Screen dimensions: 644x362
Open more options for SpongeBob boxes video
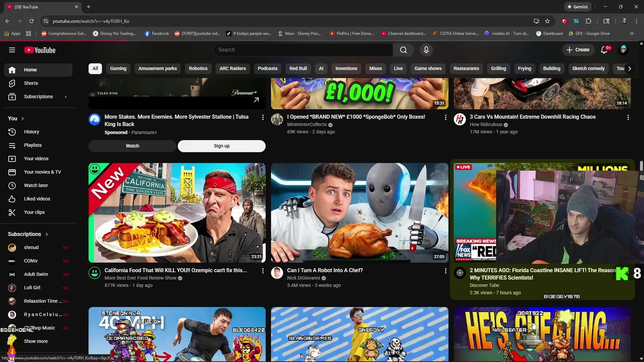coord(445,117)
